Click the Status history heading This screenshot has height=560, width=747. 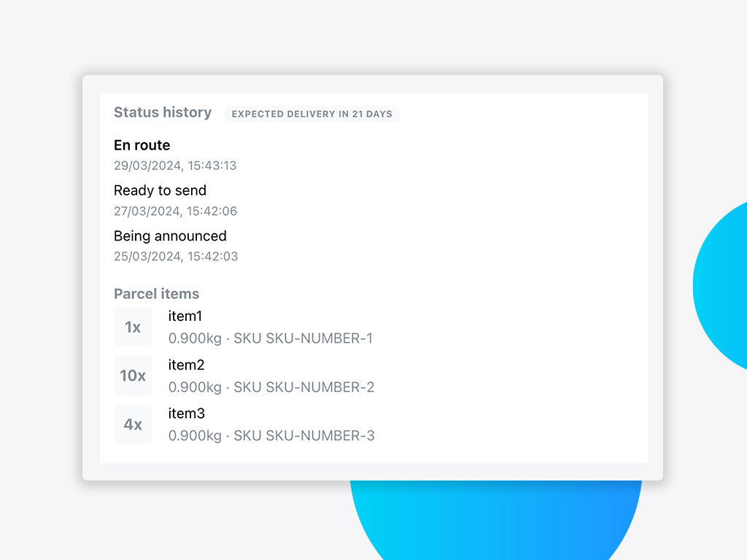point(163,112)
